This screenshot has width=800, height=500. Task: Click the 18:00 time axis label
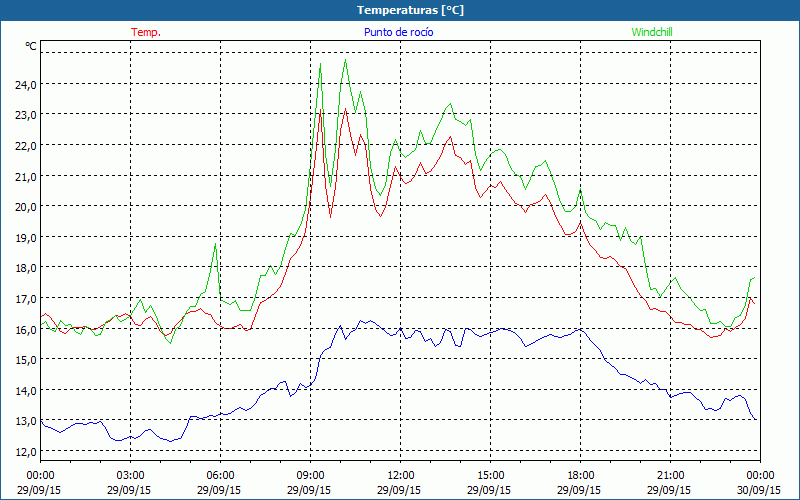point(581,476)
